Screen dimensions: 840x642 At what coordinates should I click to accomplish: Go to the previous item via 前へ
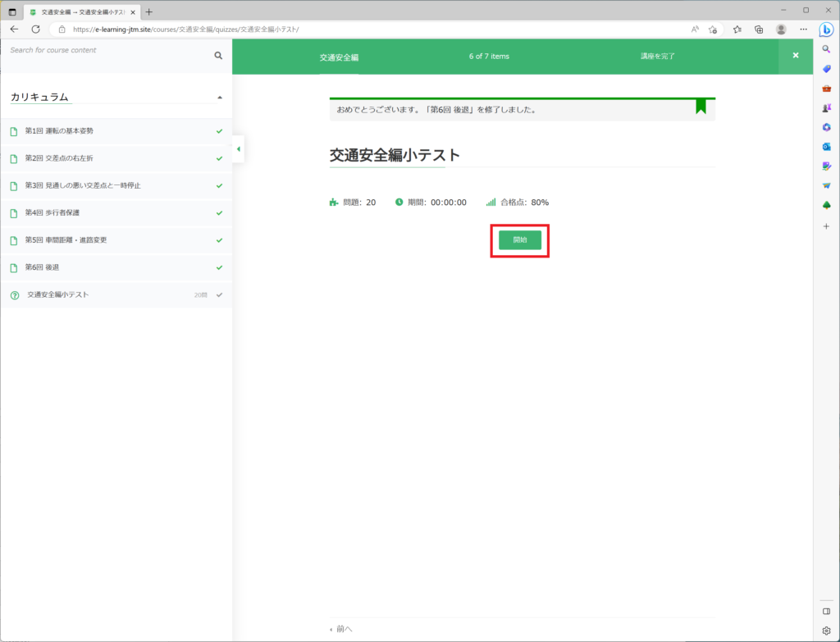point(341,629)
